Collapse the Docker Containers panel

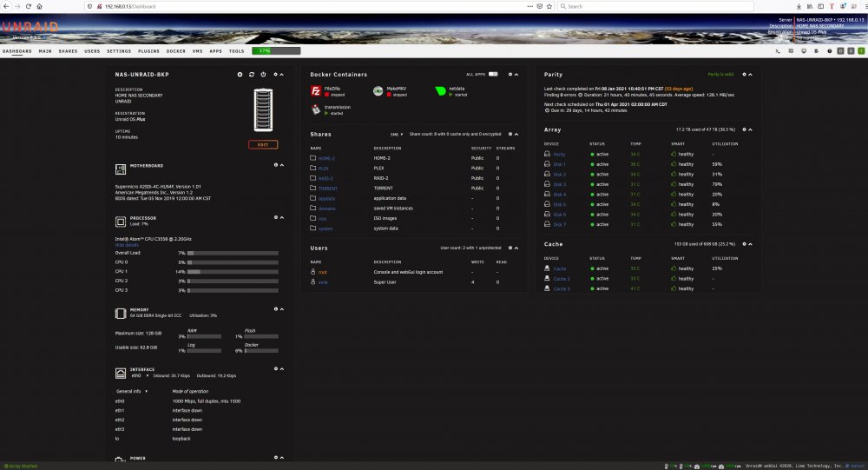[516, 74]
